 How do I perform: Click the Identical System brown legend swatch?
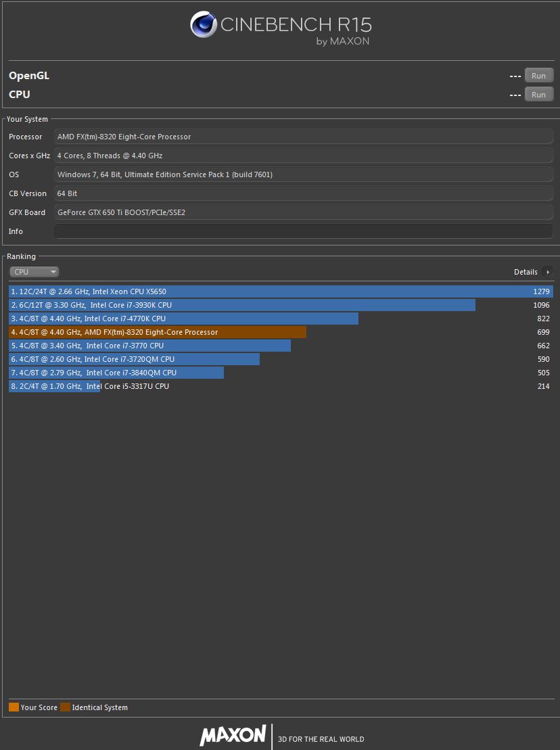[65, 707]
